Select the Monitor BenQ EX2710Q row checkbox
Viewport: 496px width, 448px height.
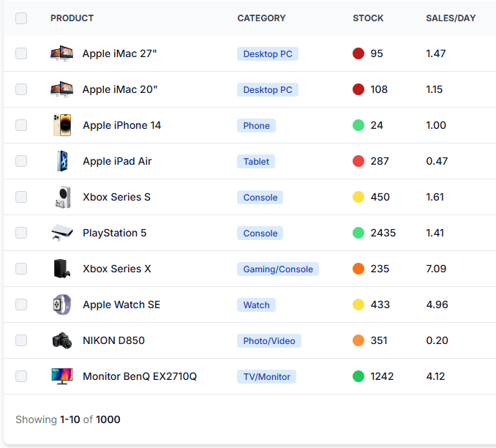tap(21, 376)
